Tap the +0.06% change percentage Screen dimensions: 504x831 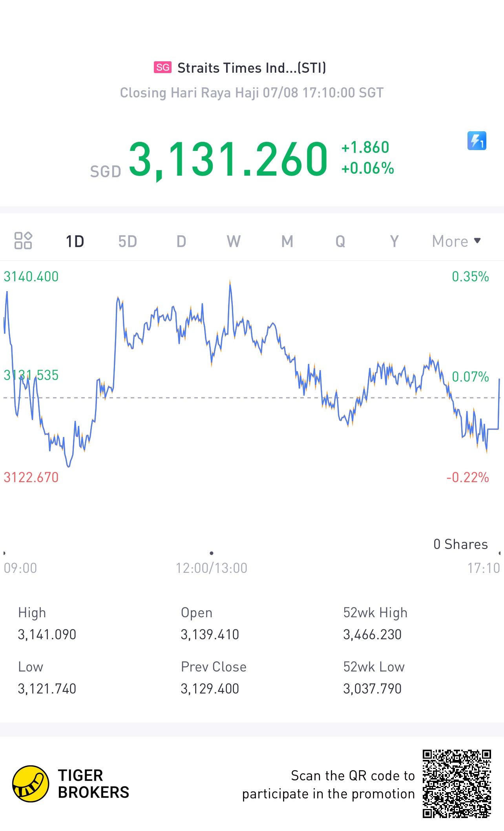[368, 168]
